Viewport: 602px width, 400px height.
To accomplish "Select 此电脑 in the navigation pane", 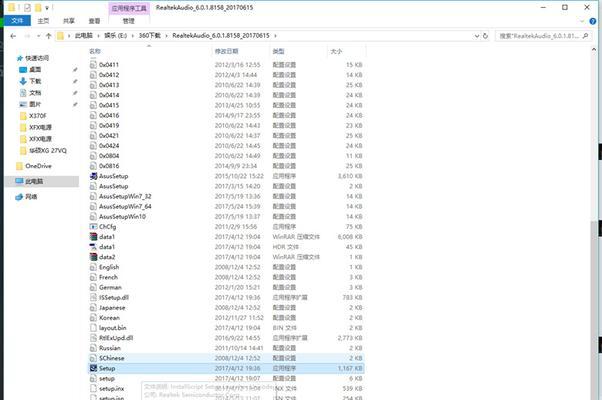I will (x=34, y=181).
